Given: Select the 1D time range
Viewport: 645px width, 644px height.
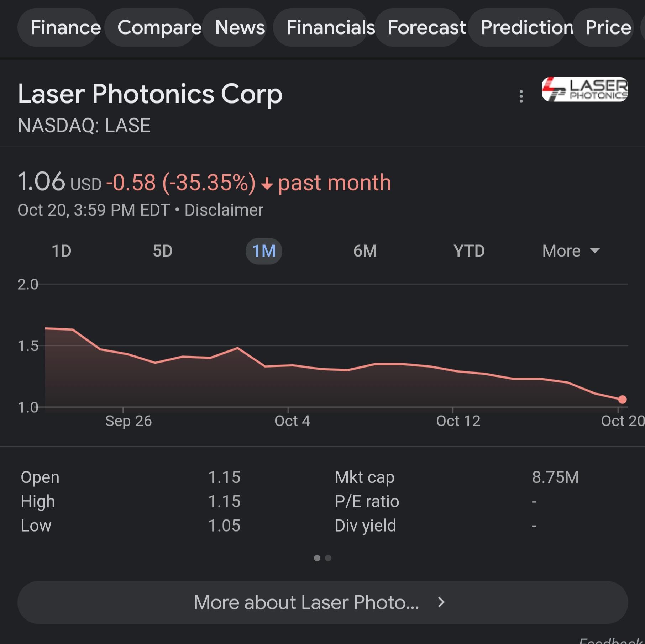Looking at the screenshot, I should click(62, 251).
